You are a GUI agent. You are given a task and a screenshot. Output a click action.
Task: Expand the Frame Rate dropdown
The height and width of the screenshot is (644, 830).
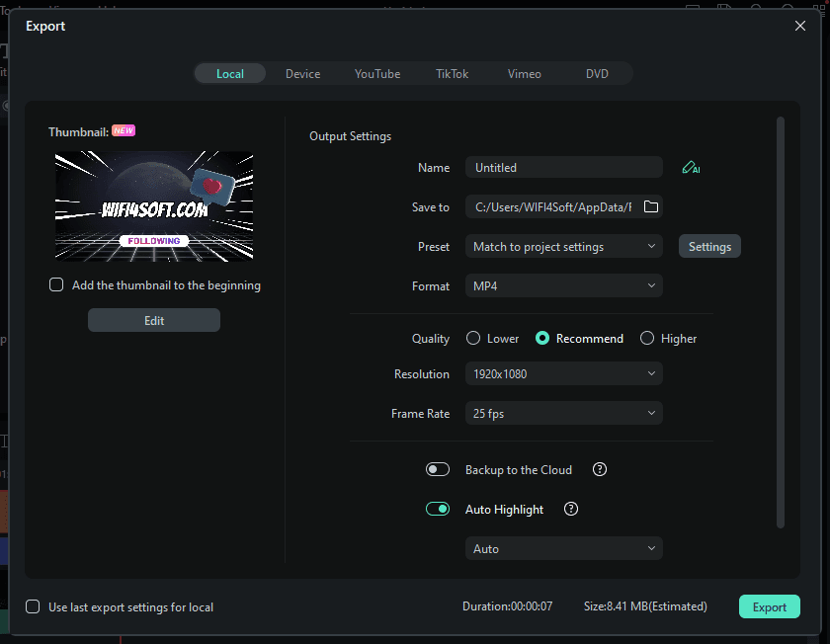tap(563, 414)
